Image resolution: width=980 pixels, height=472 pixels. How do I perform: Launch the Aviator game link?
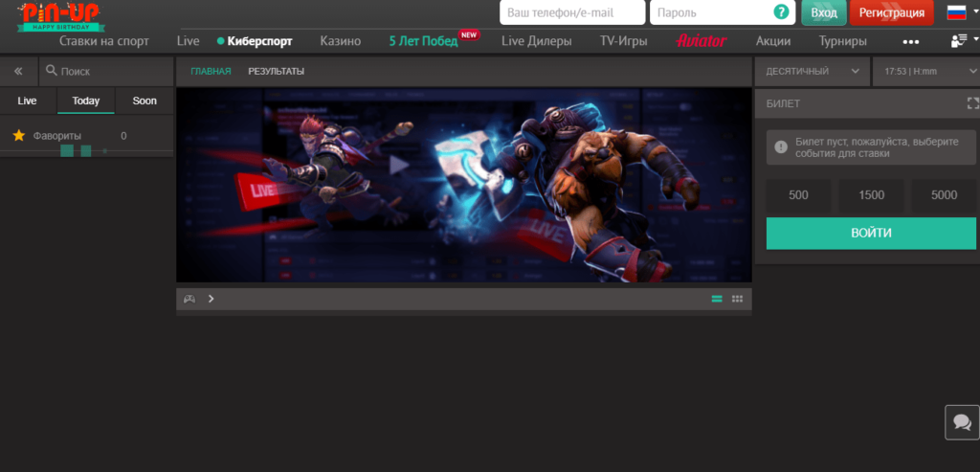tap(702, 41)
